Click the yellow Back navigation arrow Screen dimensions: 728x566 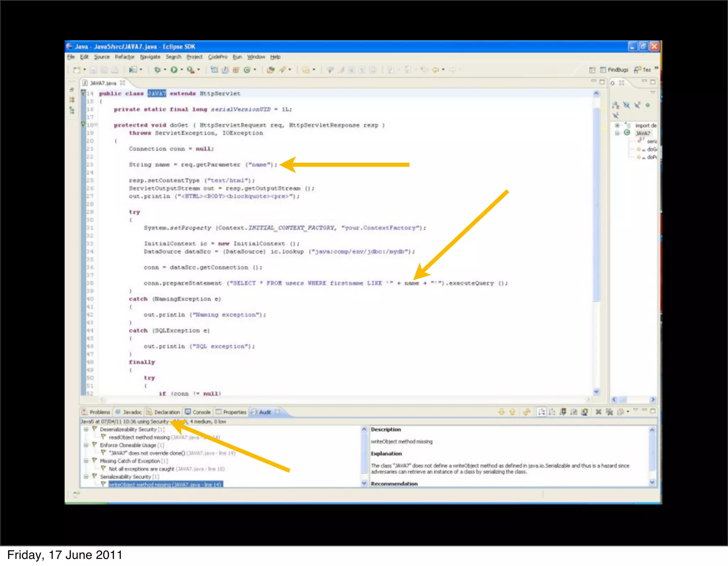(435, 70)
